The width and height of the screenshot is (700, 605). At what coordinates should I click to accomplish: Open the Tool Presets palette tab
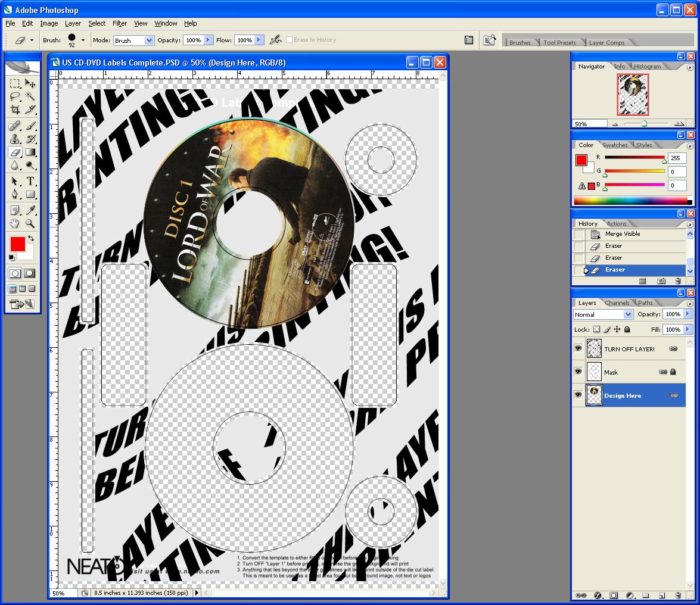559,42
